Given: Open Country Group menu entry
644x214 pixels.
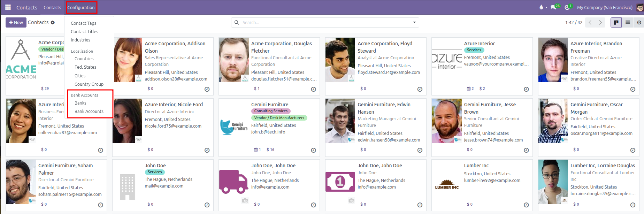Looking at the screenshot, I should (x=89, y=84).
